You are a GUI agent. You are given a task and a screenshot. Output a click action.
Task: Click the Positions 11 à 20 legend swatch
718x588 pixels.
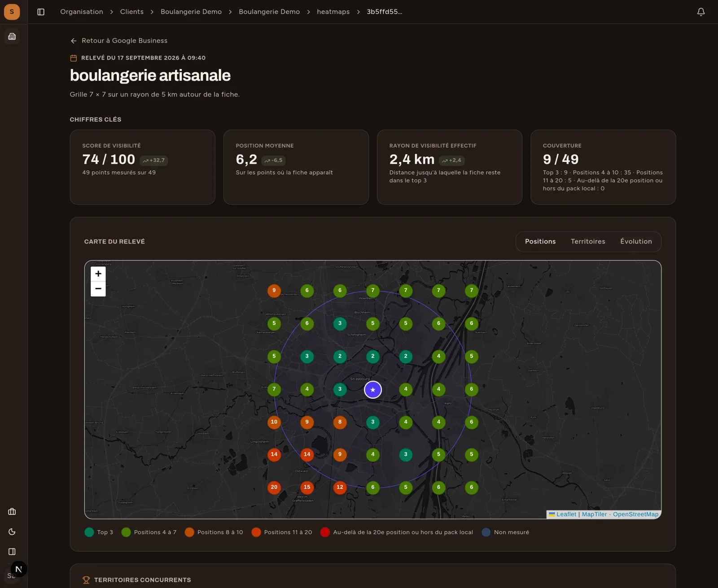256,532
